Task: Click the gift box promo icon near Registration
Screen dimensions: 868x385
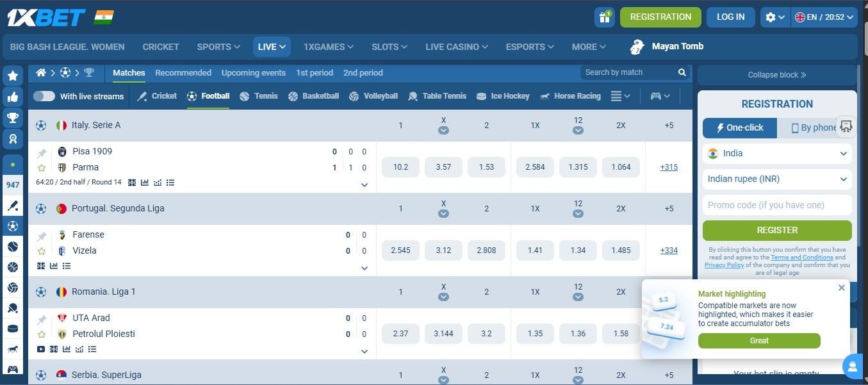Action: tap(604, 17)
